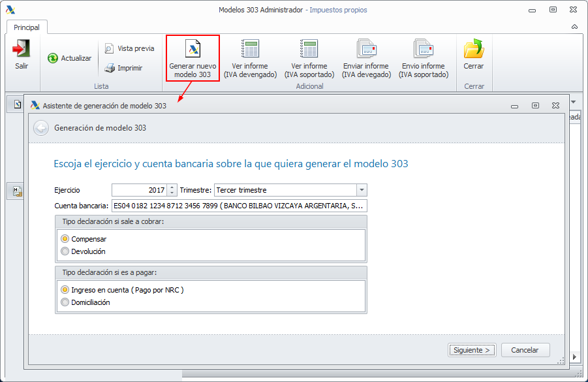Click the Ejercicio year field

140,190
